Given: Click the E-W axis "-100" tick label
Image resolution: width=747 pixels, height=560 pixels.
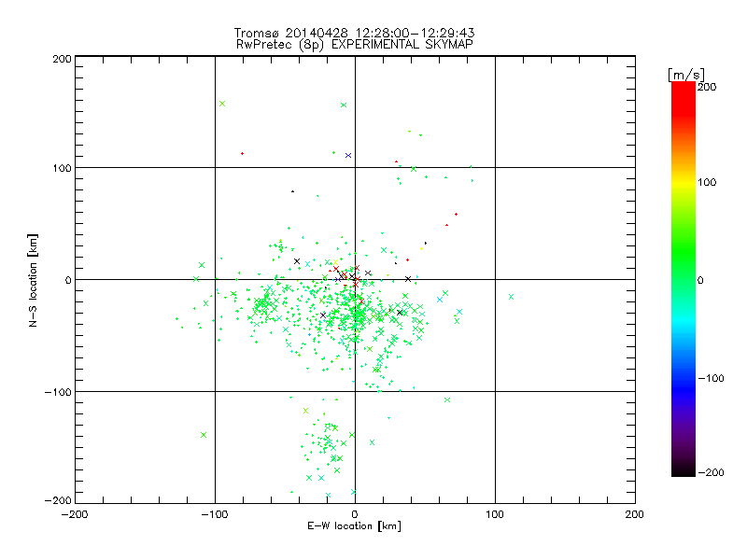Looking at the screenshot, I should coord(215,514).
